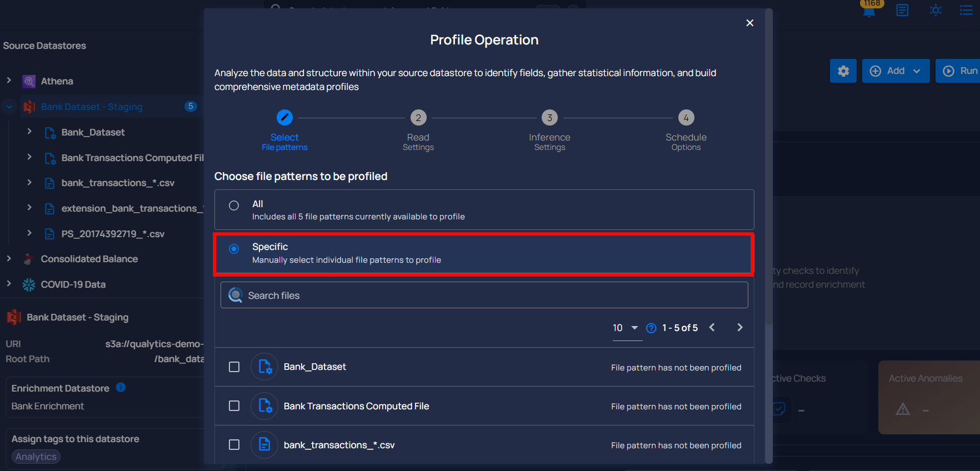Click the pagination help question mark icon
This screenshot has height=471, width=980.
[651, 328]
